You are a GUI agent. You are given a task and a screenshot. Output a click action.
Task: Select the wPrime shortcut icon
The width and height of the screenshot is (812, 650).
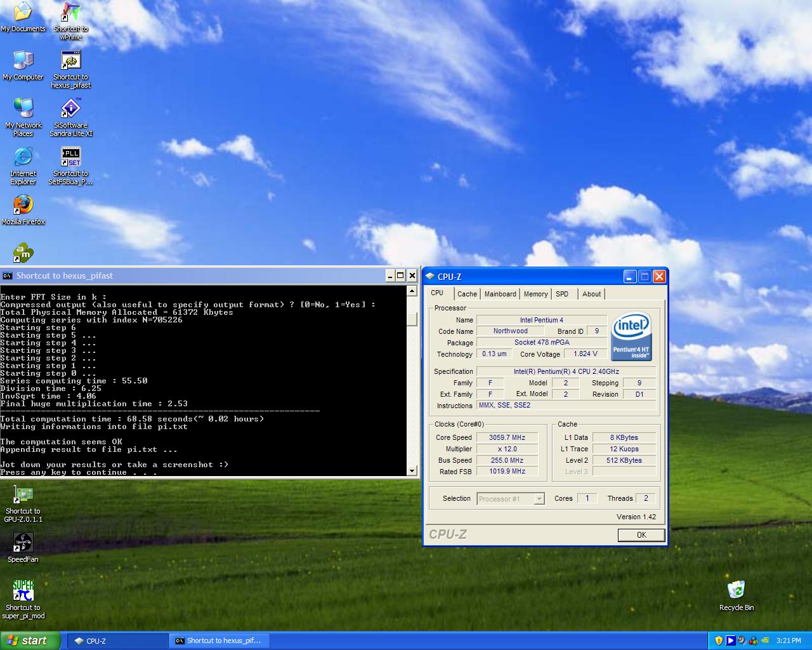click(70, 21)
